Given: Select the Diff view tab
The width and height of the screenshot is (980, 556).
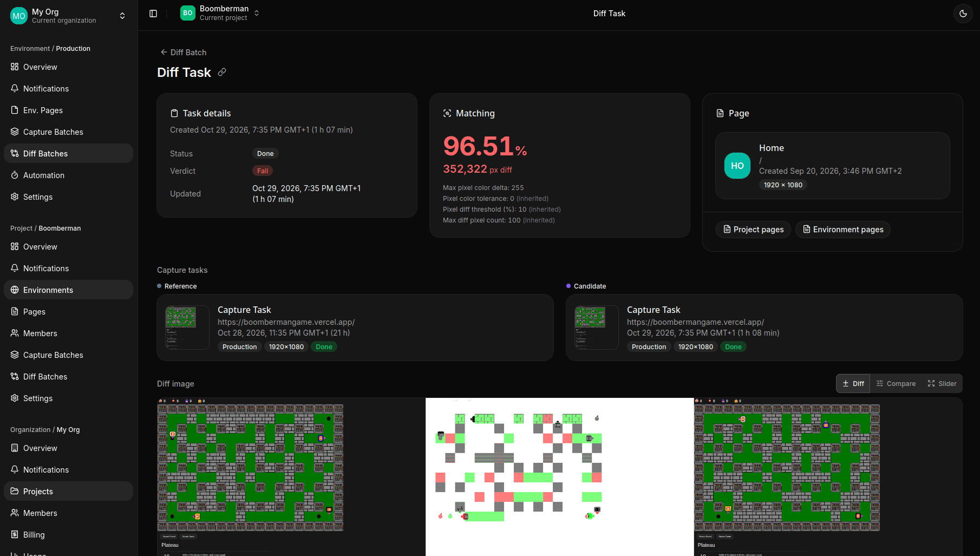Looking at the screenshot, I should click(853, 383).
